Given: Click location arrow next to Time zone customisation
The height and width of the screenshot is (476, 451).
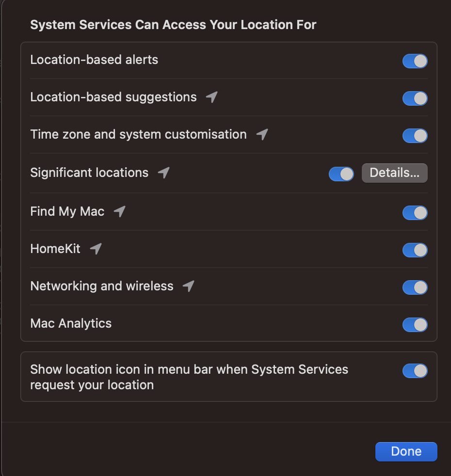Looking at the screenshot, I should [262, 134].
